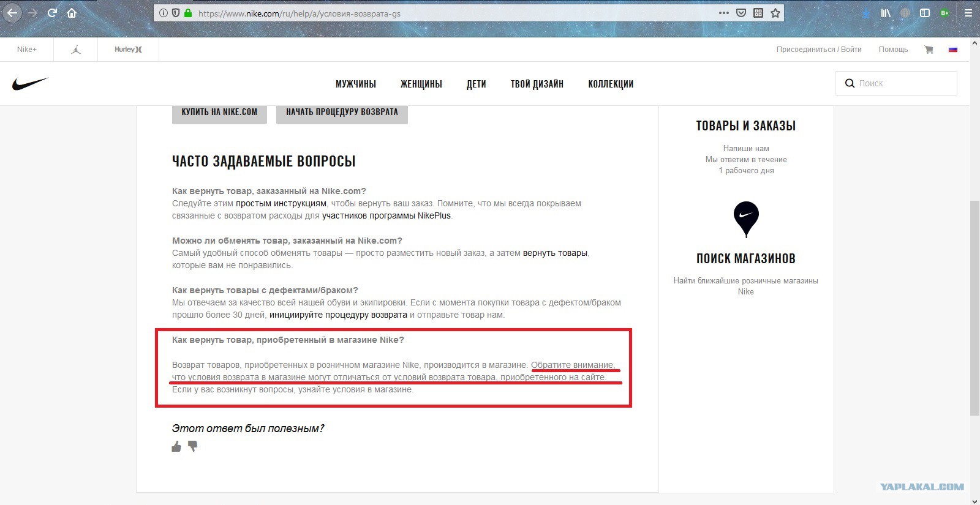Screen dimensions: 980x505
Task: Click the browser address bar URL
Action: tap(300, 13)
